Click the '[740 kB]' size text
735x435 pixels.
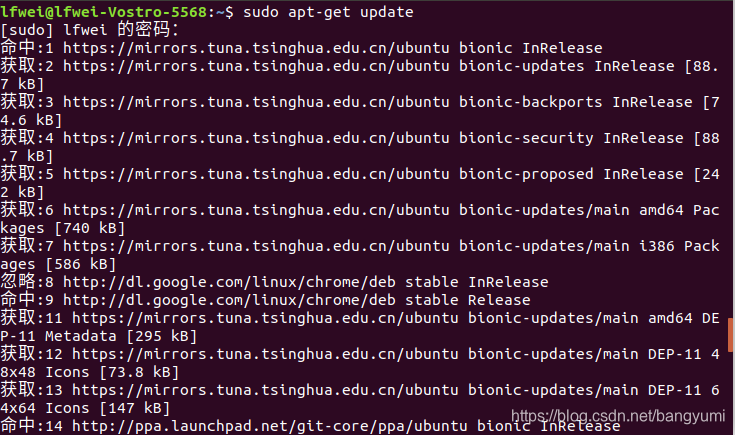(90, 228)
